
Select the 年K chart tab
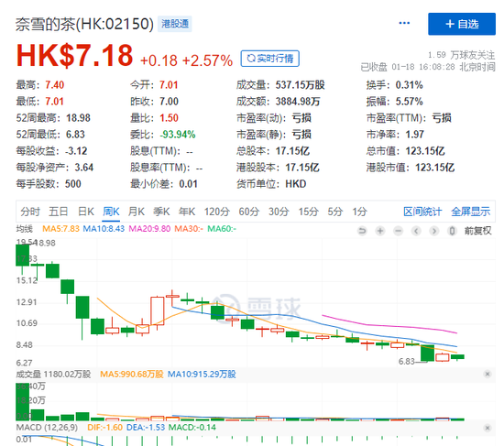[187, 212]
